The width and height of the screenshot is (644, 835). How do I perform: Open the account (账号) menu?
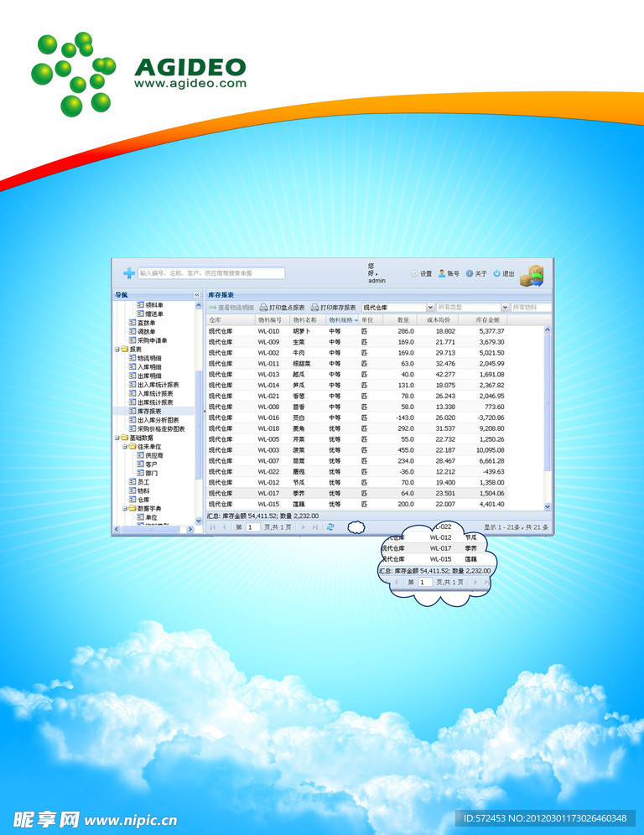click(449, 274)
